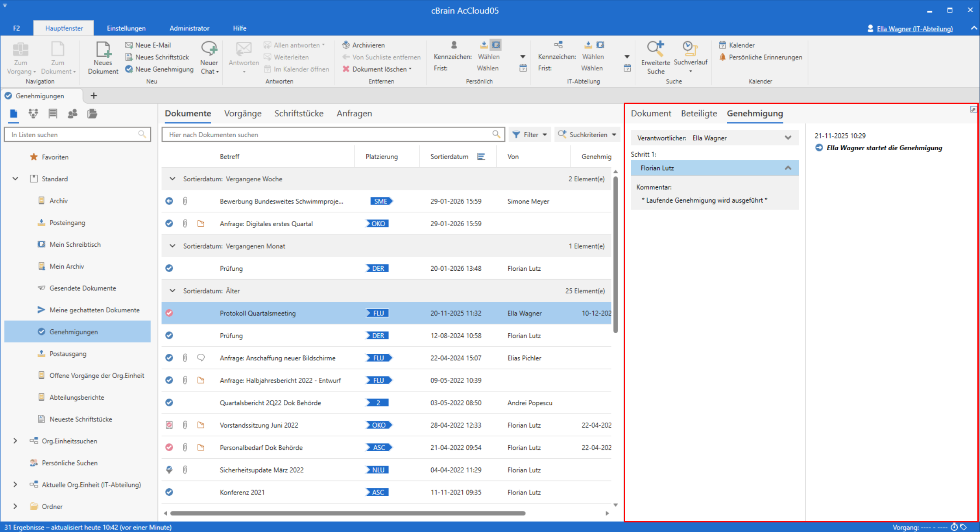
Task: Open the Einstellungen ribbon tab
Action: [126, 28]
